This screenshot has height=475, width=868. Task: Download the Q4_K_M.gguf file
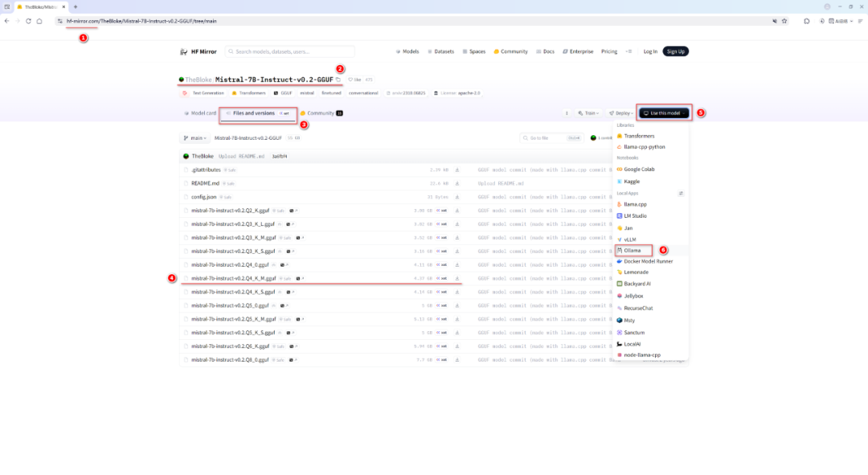457,278
